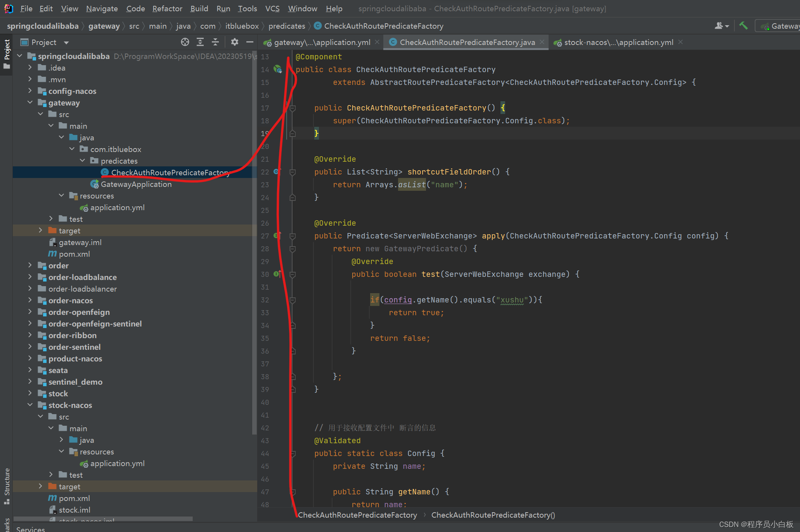Click the Spring bean gutter icon on line 14
The height and width of the screenshot is (532, 800).
278,69
